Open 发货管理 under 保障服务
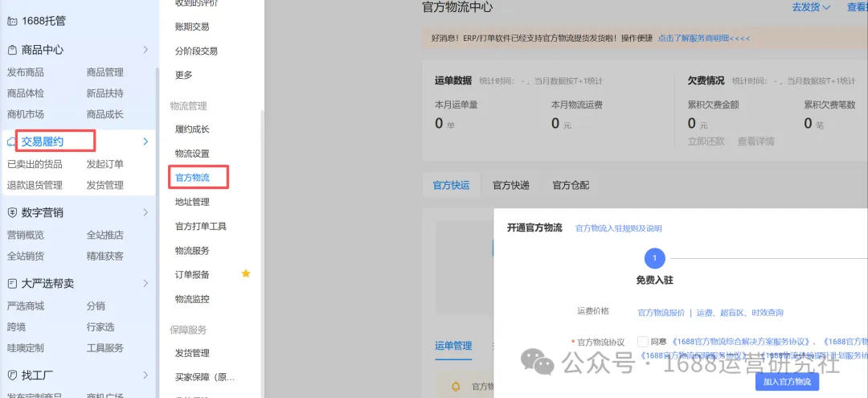The image size is (868, 398). coord(193,353)
